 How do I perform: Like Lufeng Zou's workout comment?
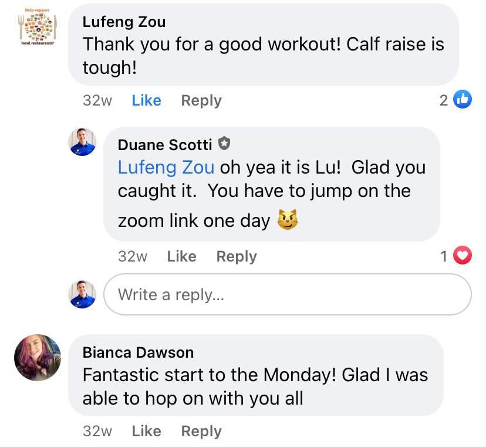click(x=146, y=100)
